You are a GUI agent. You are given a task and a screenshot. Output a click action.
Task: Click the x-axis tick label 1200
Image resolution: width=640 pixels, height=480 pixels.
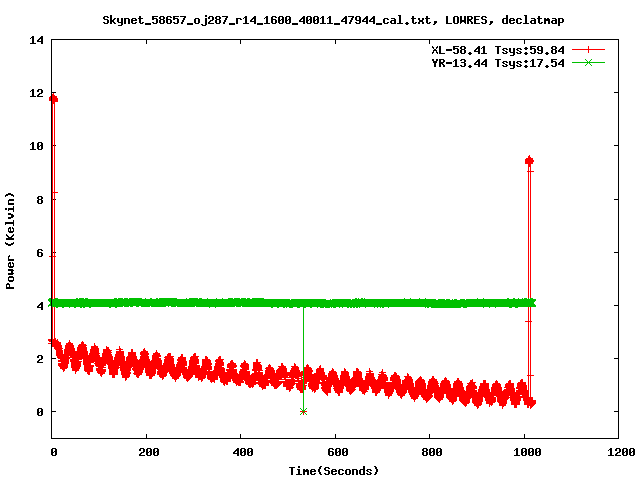pos(622,452)
